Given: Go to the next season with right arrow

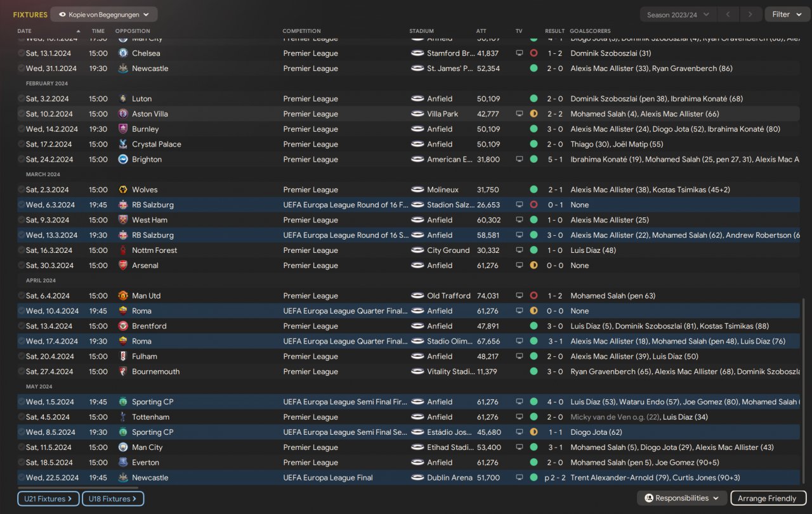Looking at the screenshot, I should pyautogui.click(x=750, y=15).
